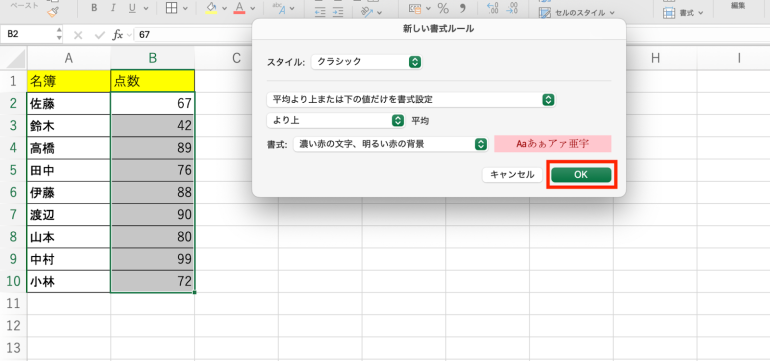Click the cell containing 高橋
770x361 pixels.
[69, 148]
